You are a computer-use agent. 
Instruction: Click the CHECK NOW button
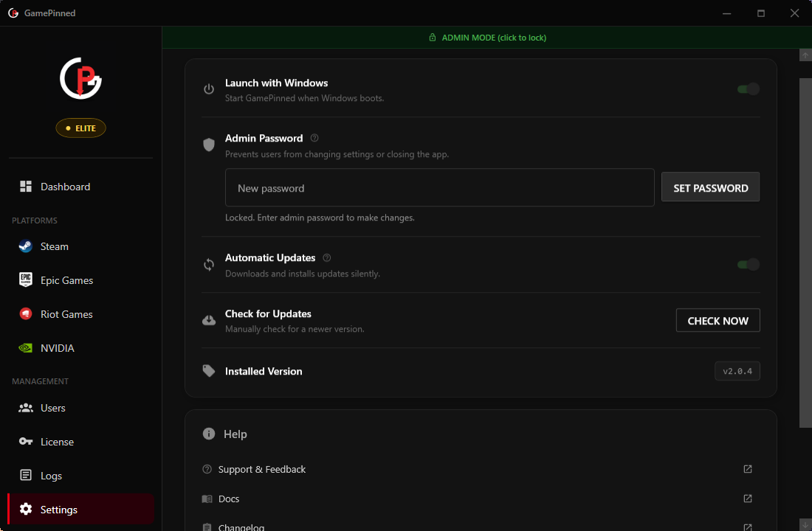(718, 320)
